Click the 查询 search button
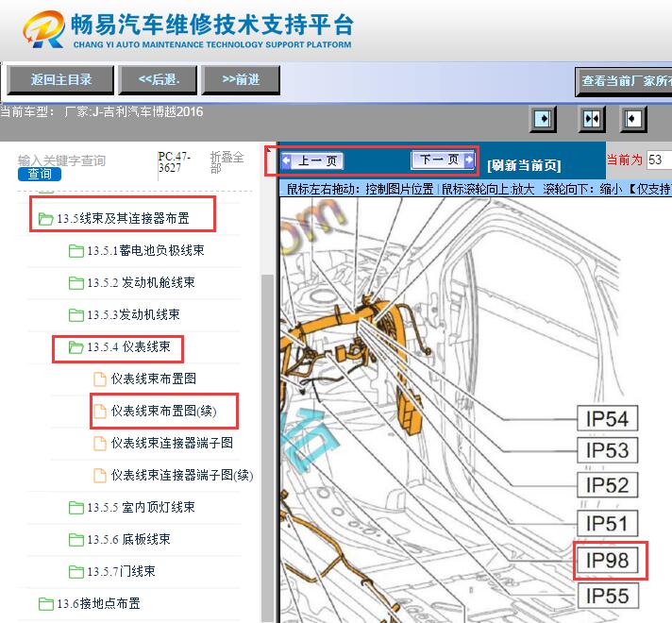This screenshot has height=623, width=672. [40, 174]
